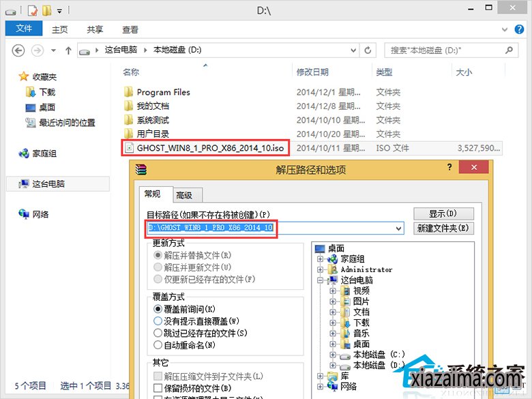Click the quick access Properties icon
532x399 pixels.
click(x=33, y=11)
